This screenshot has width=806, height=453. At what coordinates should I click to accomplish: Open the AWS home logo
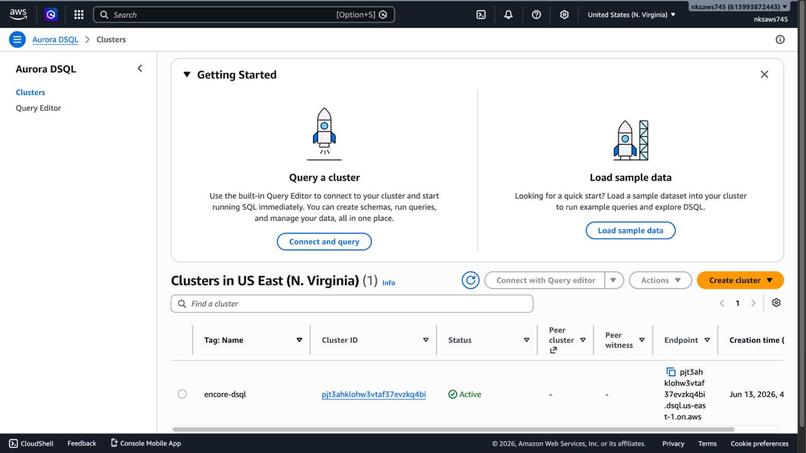18,14
